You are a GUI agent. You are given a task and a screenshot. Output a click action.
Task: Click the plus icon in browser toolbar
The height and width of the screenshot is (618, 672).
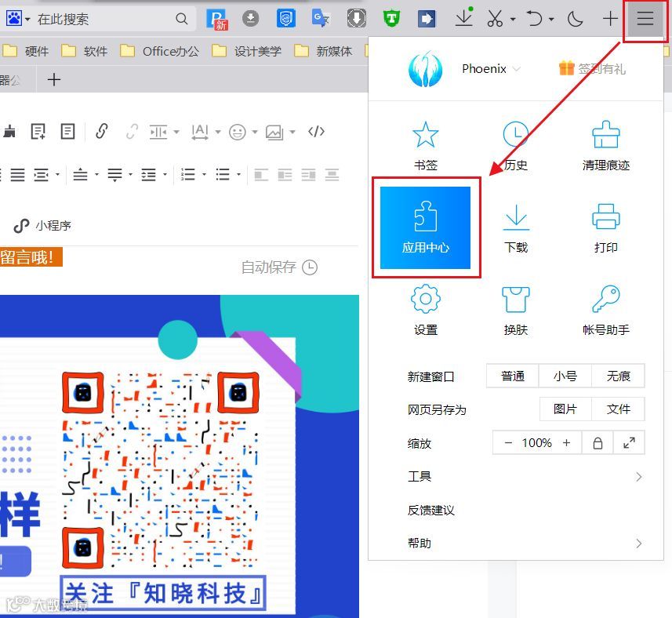tap(610, 19)
